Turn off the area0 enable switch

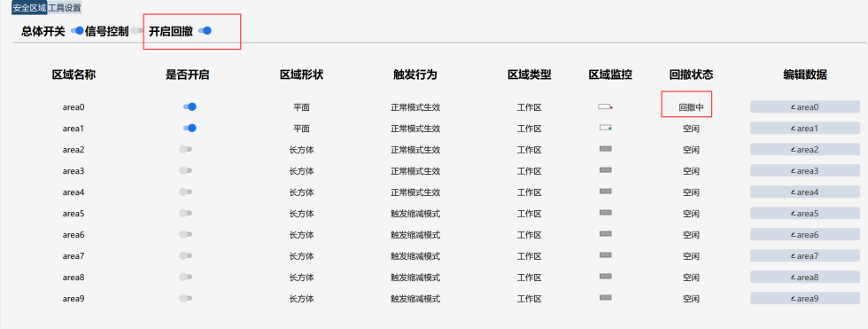(x=190, y=107)
